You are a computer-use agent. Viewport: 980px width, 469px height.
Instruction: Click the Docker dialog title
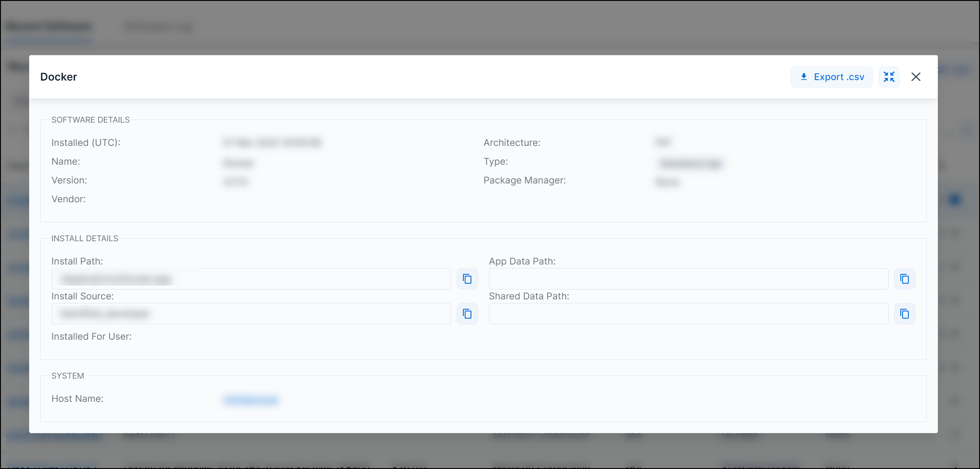(59, 77)
